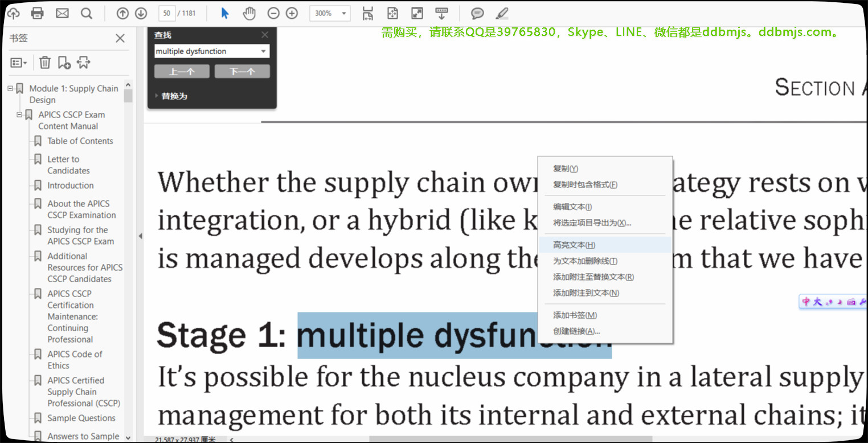The height and width of the screenshot is (443, 868).
Task: Select add note to text (添加附注到文本)
Action: (604, 293)
